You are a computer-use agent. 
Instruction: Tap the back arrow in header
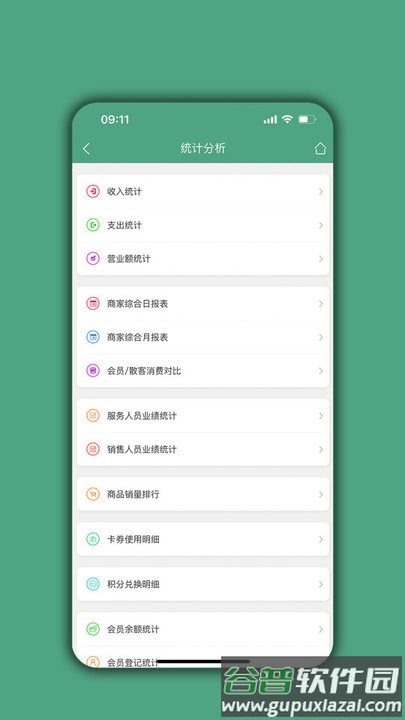click(x=86, y=149)
